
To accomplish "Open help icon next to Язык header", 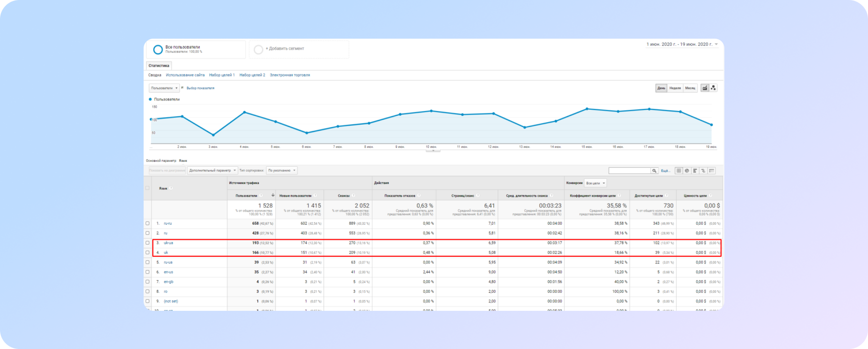I will pyautogui.click(x=171, y=188).
